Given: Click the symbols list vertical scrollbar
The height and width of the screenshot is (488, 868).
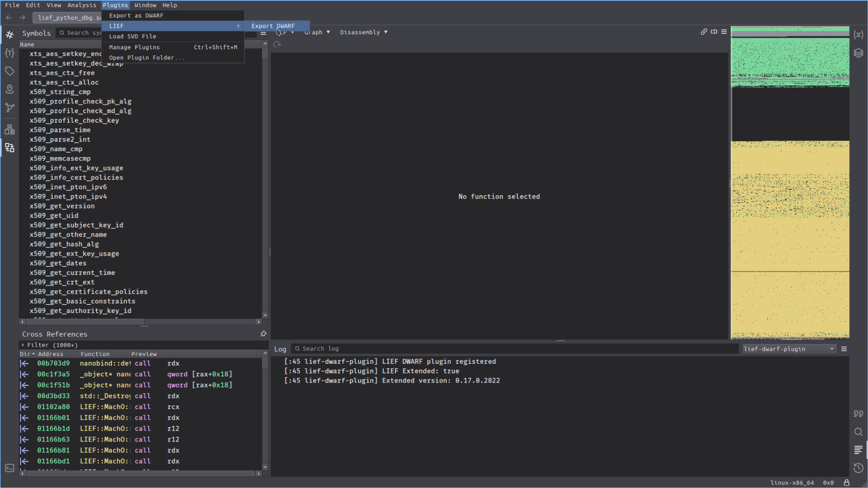Looking at the screenshot, I should click(265, 179).
